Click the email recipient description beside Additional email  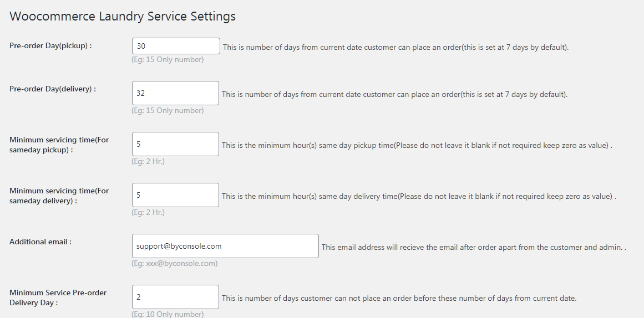coord(474,248)
